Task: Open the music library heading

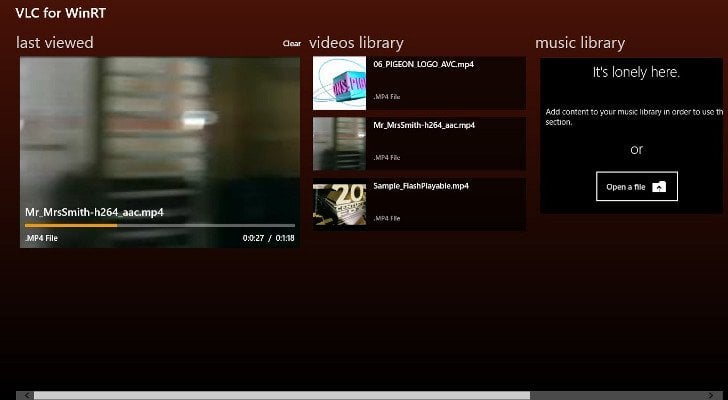Action: [580, 43]
